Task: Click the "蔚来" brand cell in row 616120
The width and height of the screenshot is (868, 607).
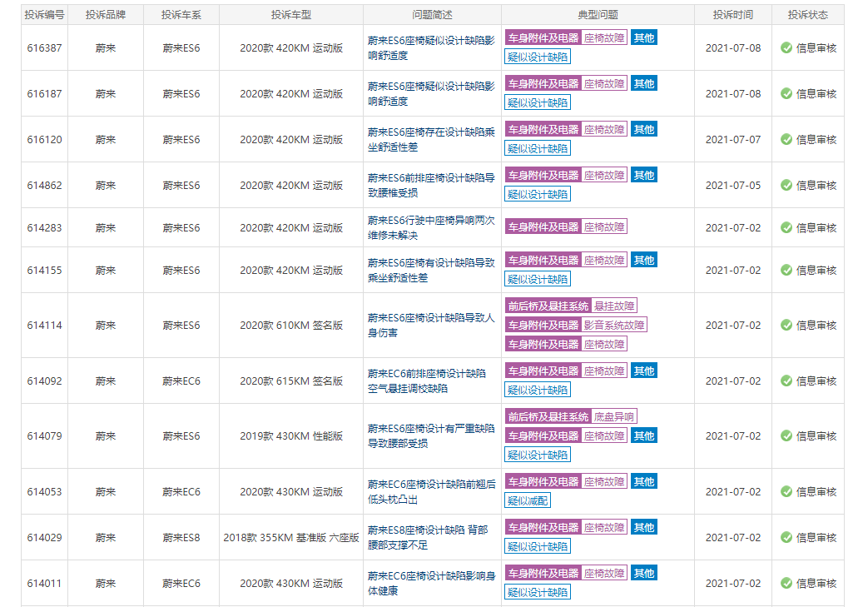Action: pos(105,140)
